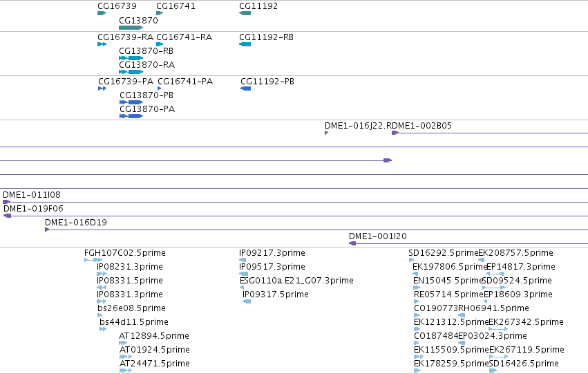Open the EK197806.5prime label
Screen dimensions: 588x374
(450, 267)
